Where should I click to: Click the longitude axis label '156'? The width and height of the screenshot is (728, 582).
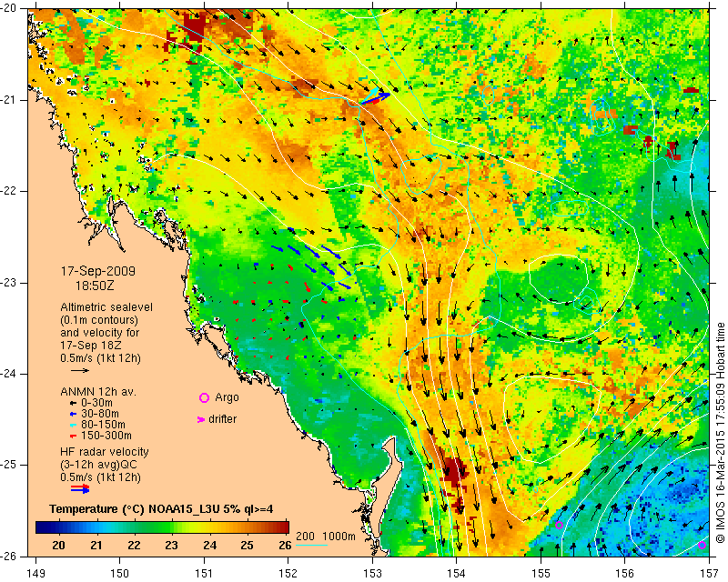tap(624, 574)
